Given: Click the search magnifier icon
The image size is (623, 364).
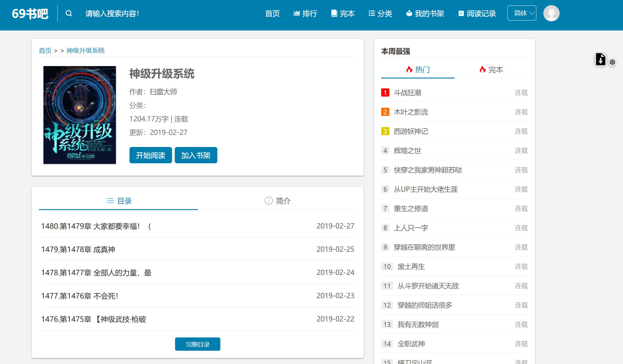Looking at the screenshot, I should (x=69, y=13).
